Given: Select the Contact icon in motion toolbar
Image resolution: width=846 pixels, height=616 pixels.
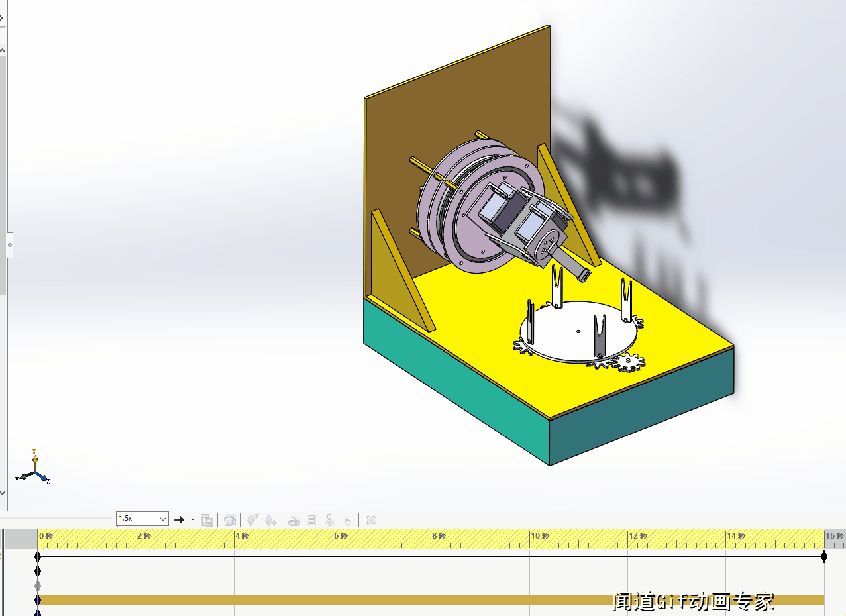Looking at the screenshot, I should [x=329, y=521].
